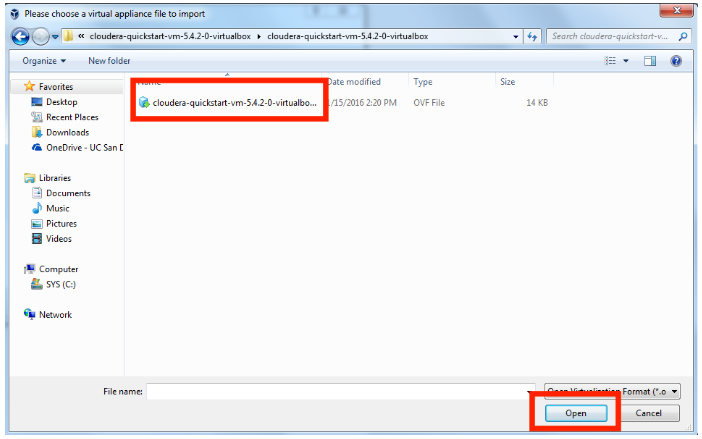Select OneDrive - UC San D entry

[x=85, y=148]
